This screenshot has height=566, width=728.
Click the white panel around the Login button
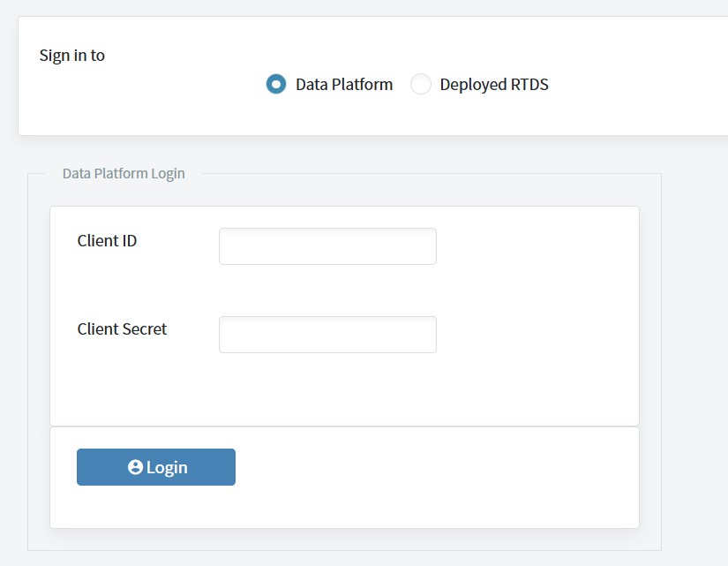(x=418, y=478)
